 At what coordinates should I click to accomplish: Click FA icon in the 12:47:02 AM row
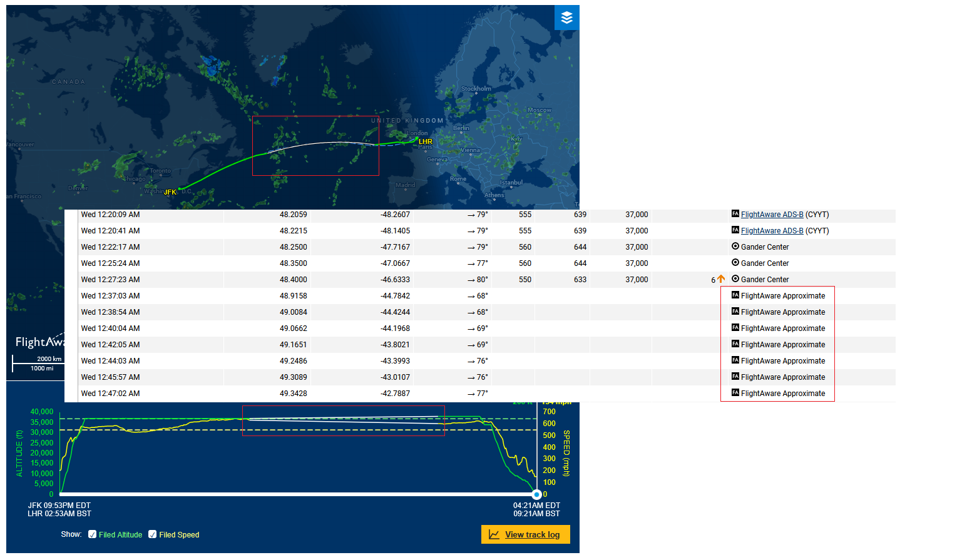735,393
